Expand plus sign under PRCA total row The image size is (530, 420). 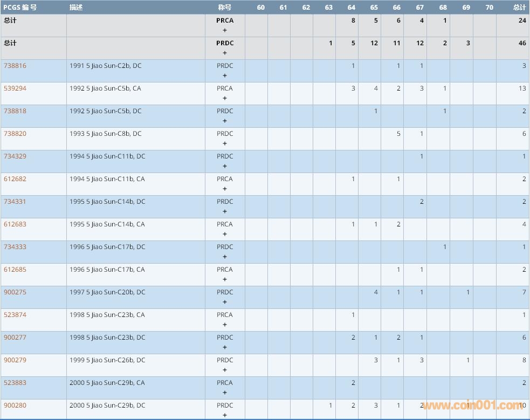click(225, 30)
